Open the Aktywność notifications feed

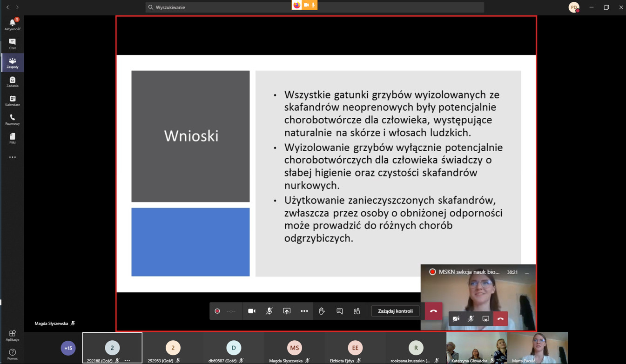tap(12, 24)
